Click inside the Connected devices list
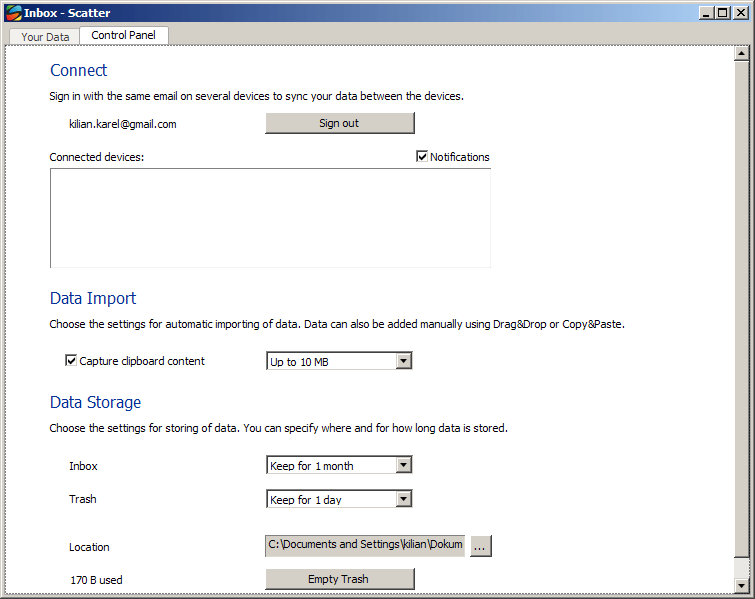 [x=270, y=218]
